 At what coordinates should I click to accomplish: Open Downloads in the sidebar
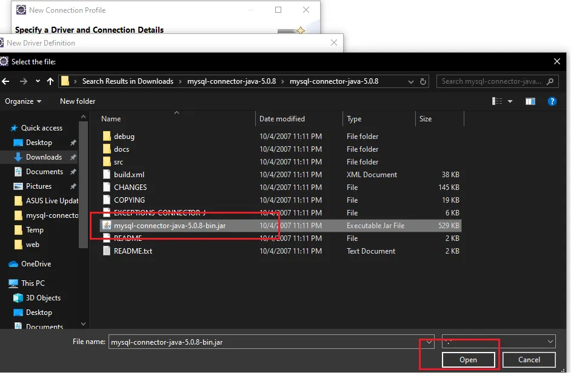coord(44,157)
